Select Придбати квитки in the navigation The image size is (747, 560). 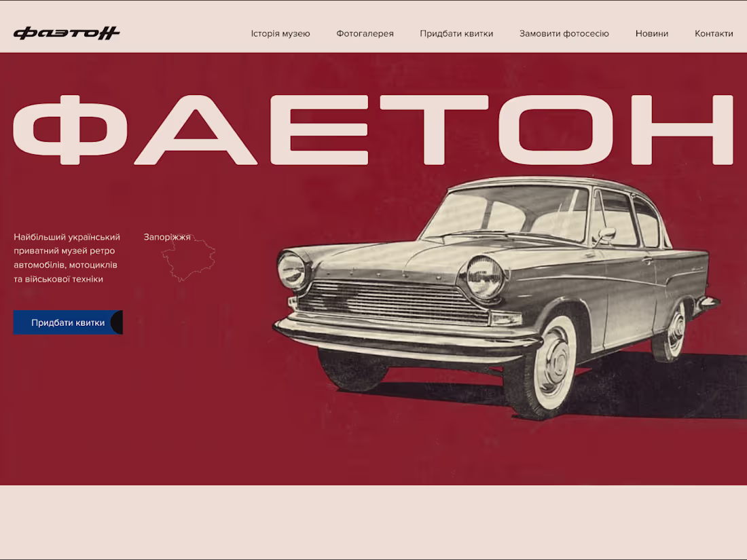(x=456, y=33)
